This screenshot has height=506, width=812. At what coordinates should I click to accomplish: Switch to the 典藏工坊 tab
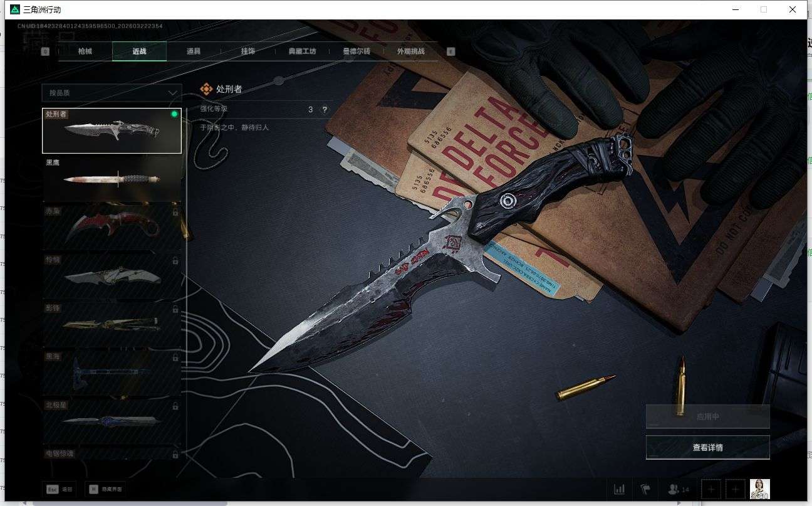tap(303, 51)
